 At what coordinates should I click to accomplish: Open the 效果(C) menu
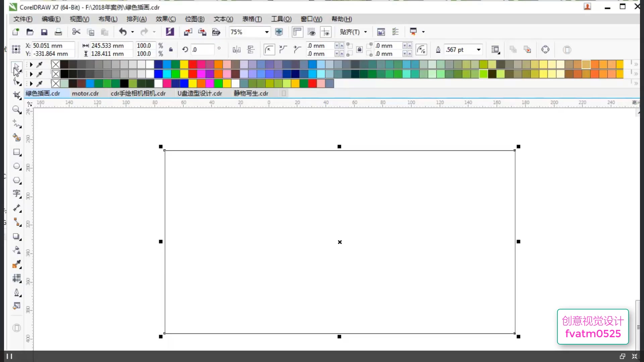tap(165, 19)
